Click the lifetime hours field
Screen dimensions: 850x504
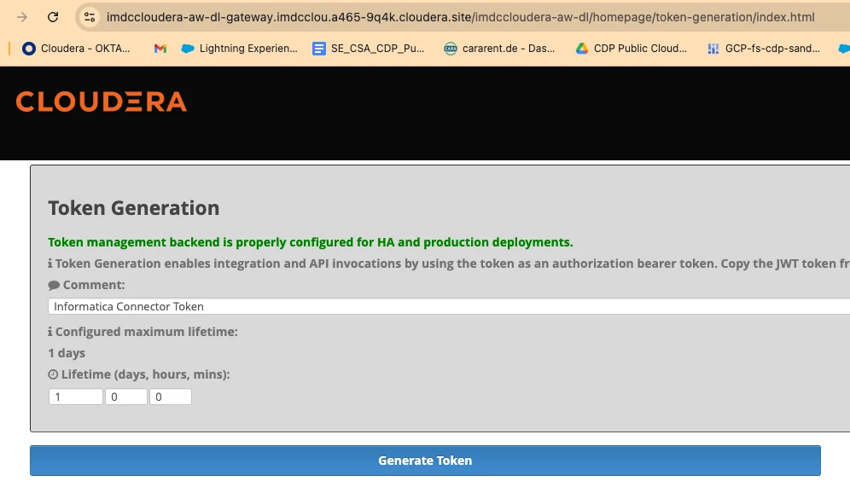[x=126, y=397]
